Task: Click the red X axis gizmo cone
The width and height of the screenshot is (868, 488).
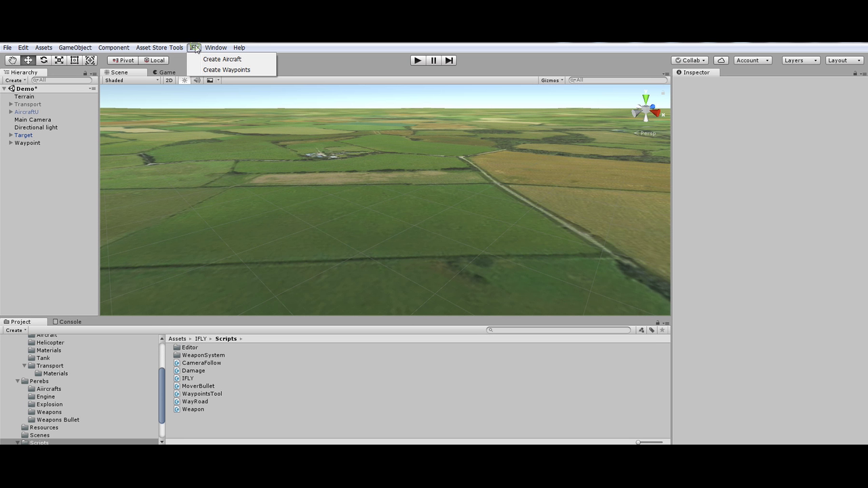Action: pos(656,113)
